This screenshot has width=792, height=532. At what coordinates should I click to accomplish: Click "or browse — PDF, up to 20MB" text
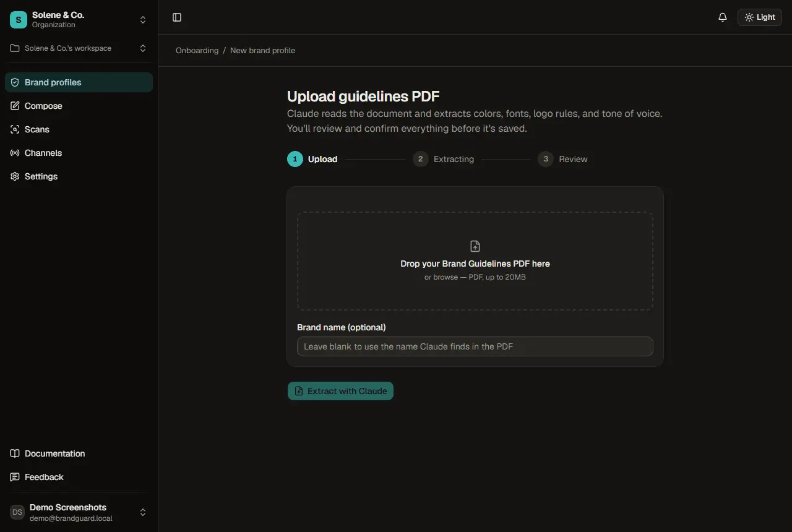[x=475, y=277]
